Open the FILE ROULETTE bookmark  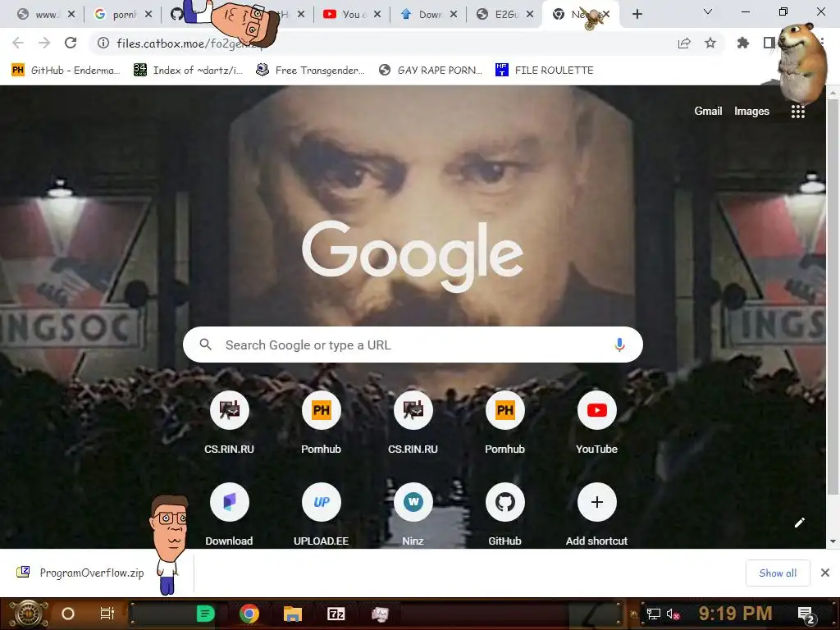click(x=545, y=71)
